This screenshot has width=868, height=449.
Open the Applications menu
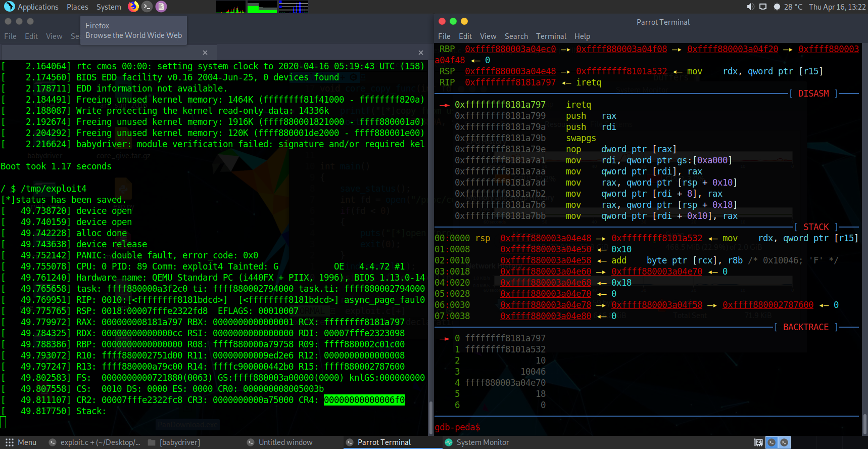pyautogui.click(x=38, y=7)
